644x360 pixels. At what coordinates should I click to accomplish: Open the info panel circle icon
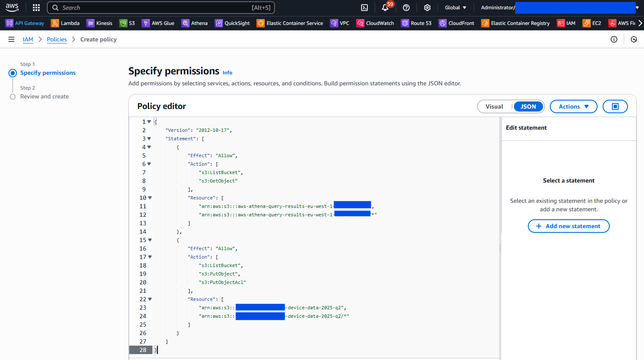pos(614,39)
